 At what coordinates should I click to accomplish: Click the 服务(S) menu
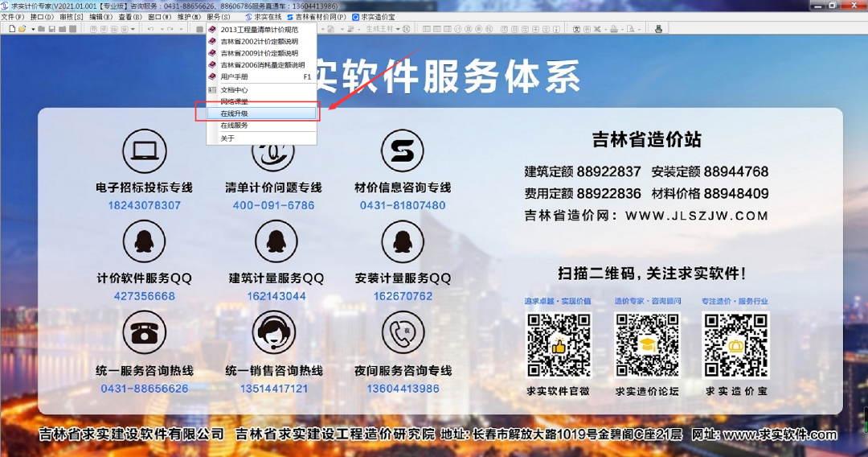coord(219,17)
